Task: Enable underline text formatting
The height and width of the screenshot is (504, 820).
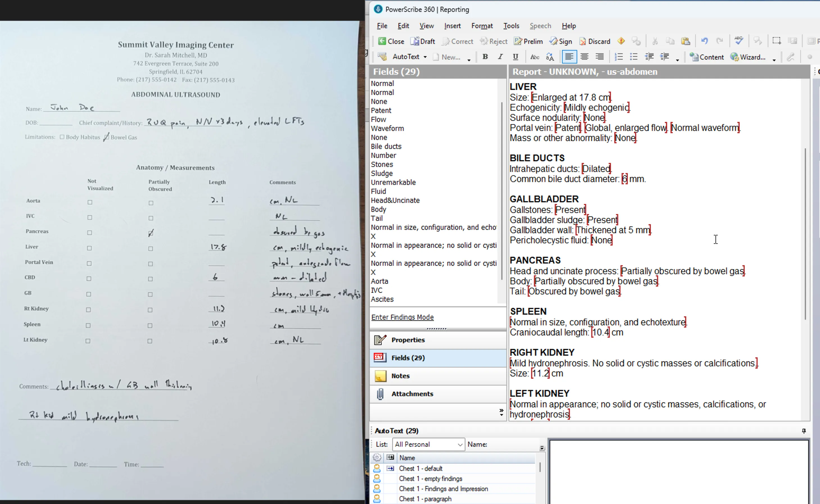Action: (x=515, y=57)
